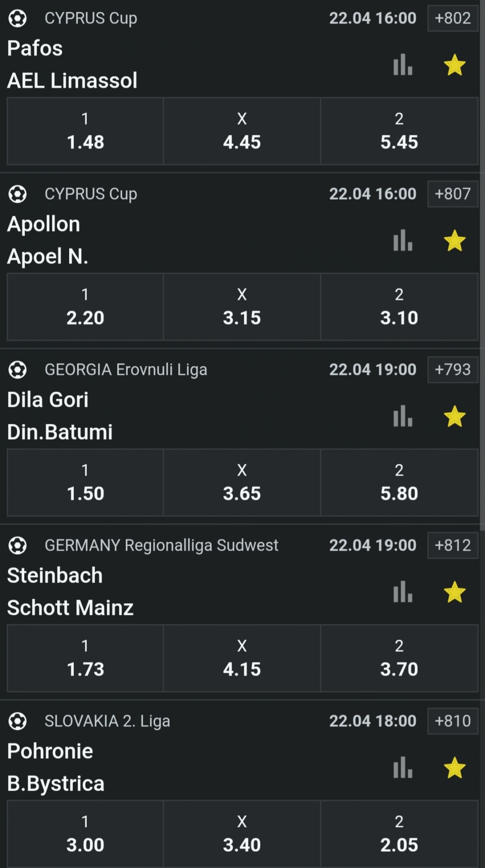This screenshot has height=868, width=485.
Task: Bet on Pafos home win at 1.48
Action: click(x=85, y=131)
